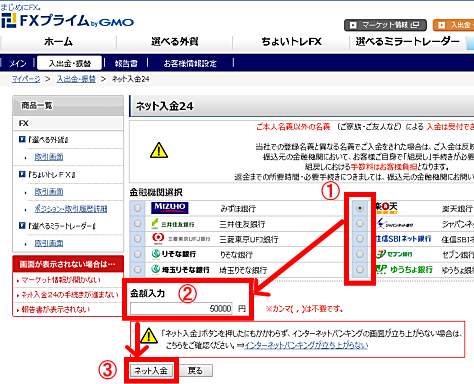The image size is (474, 384).
Task: Click the 戻る button
Action: click(x=196, y=371)
